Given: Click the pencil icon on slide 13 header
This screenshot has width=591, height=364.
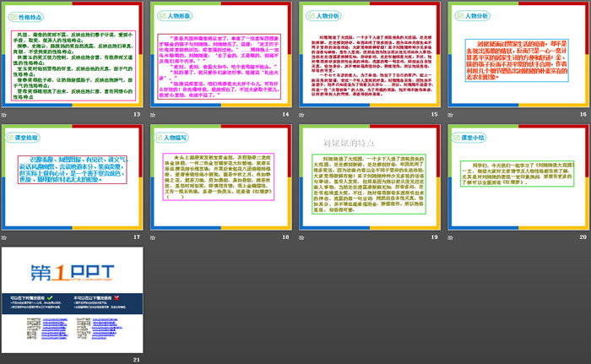Looking at the screenshot, I should (11, 14).
